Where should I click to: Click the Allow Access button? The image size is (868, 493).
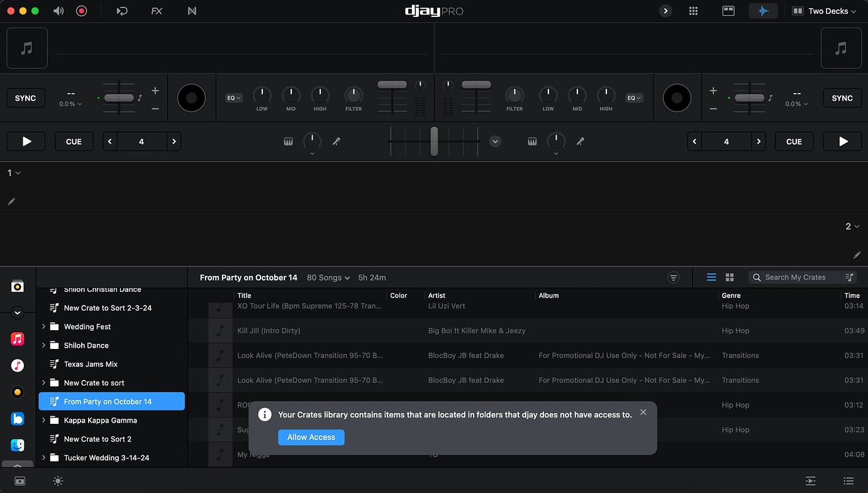311,437
